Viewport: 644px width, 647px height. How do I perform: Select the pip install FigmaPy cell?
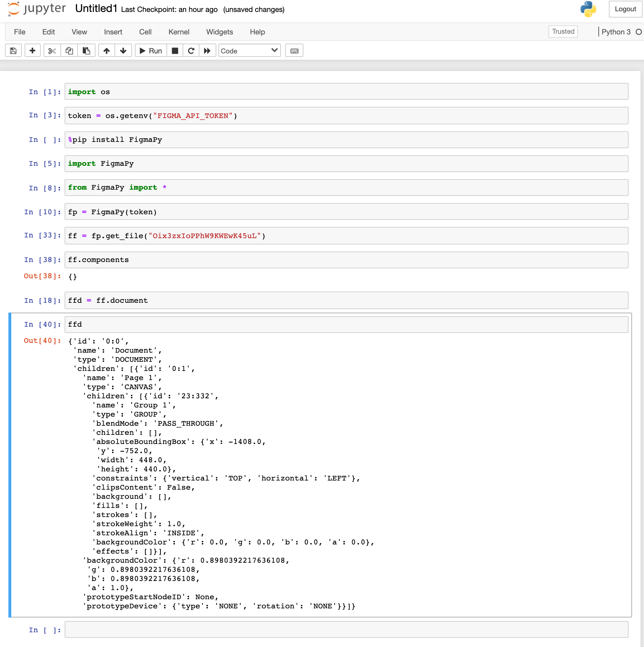[x=346, y=140]
